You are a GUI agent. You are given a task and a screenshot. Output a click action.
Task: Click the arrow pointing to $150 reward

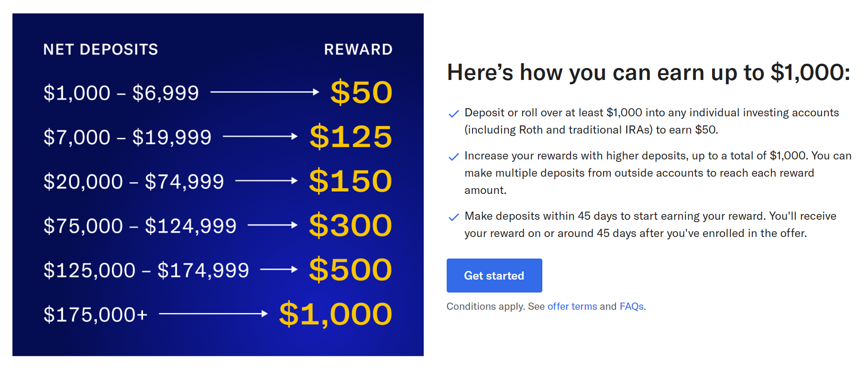pos(266,180)
